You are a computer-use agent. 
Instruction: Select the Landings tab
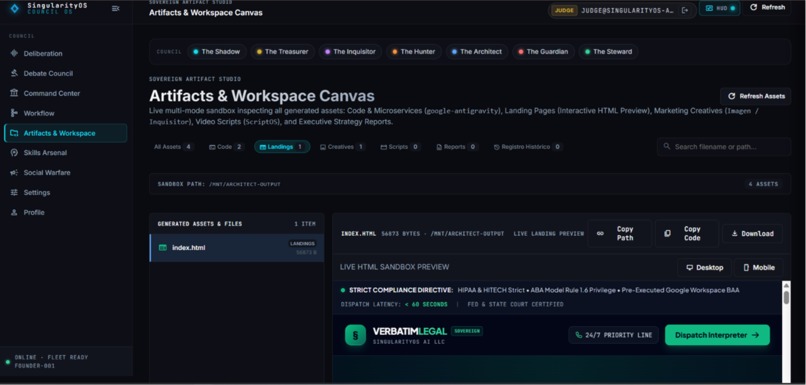[x=282, y=147]
